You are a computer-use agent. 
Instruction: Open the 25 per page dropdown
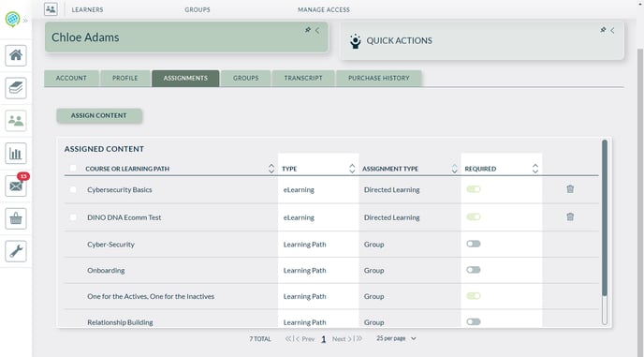[x=396, y=338]
